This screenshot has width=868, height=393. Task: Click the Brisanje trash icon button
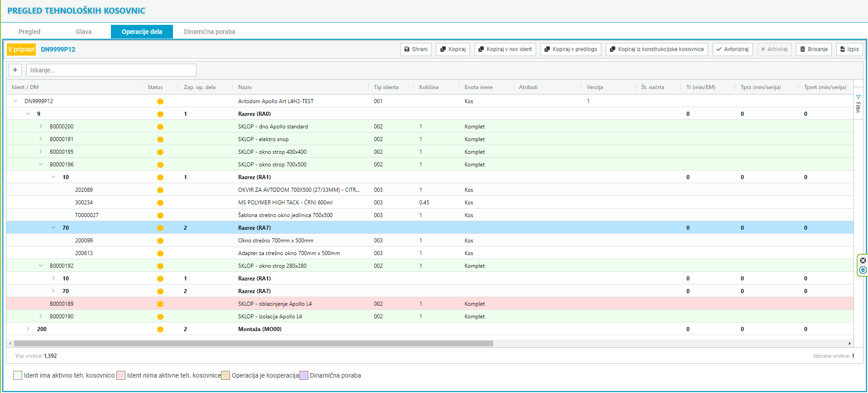coord(814,49)
